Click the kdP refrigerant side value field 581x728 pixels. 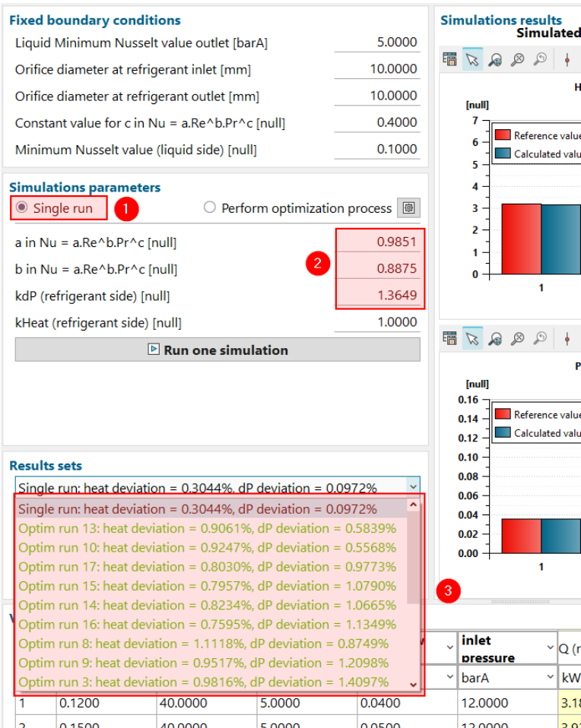(378, 295)
